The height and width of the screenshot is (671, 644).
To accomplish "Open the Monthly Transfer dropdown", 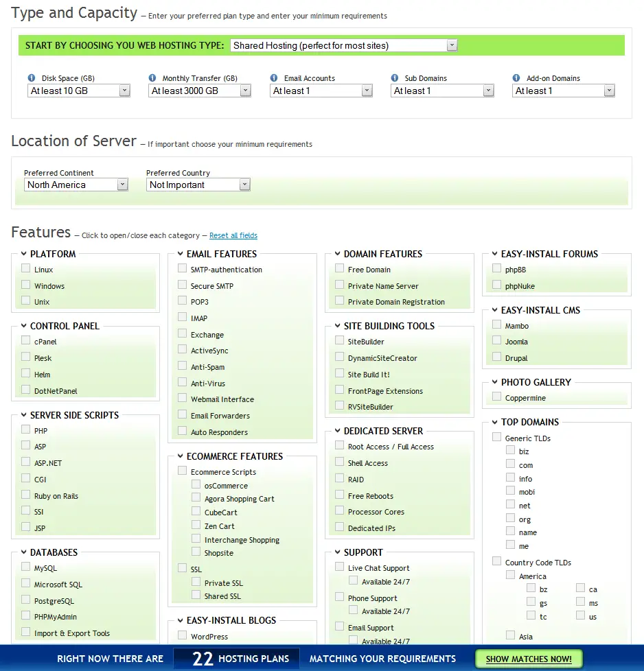I will (200, 91).
